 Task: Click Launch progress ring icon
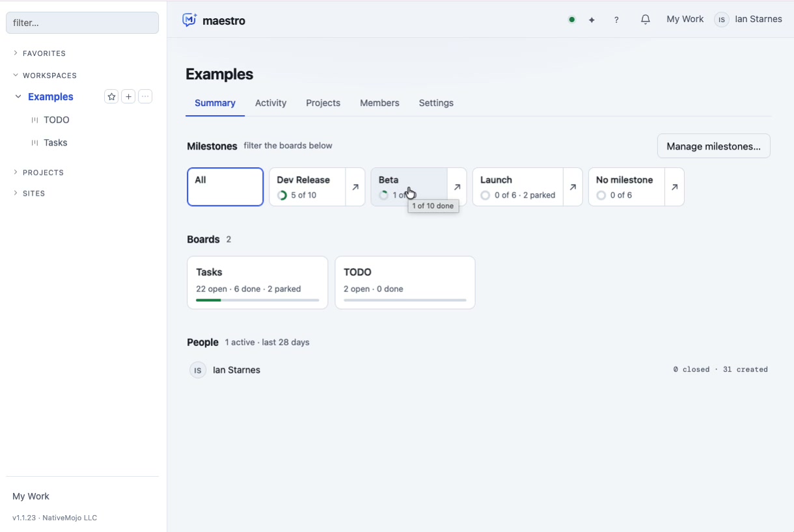point(485,195)
